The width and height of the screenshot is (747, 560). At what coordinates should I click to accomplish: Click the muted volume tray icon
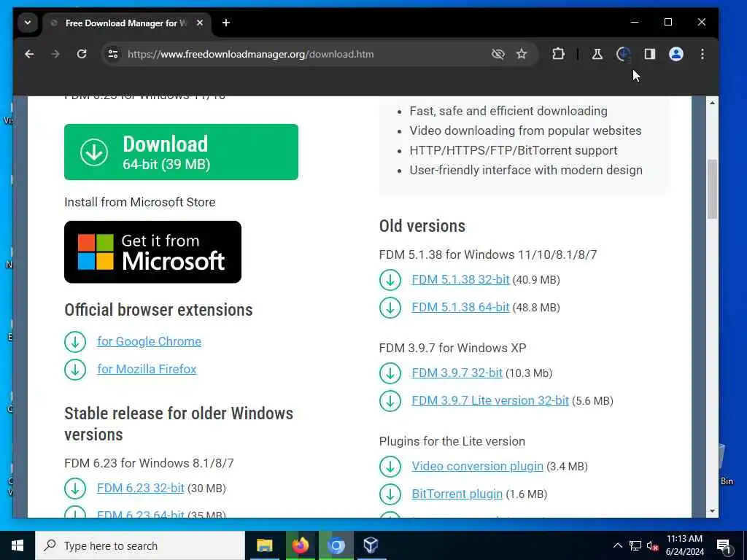653,546
